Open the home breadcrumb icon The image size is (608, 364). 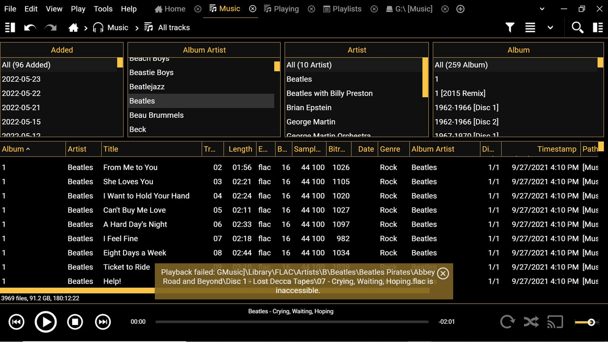click(73, 28)
